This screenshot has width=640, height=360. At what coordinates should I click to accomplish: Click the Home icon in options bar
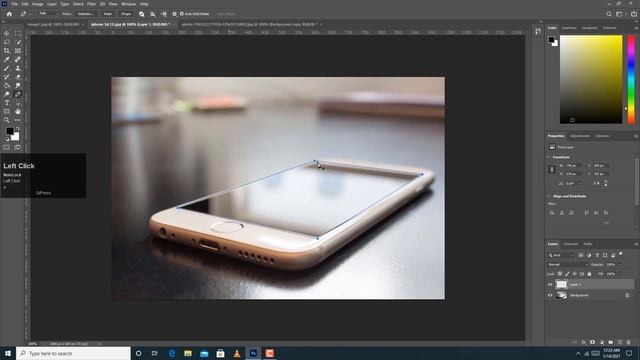pyautogui.click(x=9, y=14)
